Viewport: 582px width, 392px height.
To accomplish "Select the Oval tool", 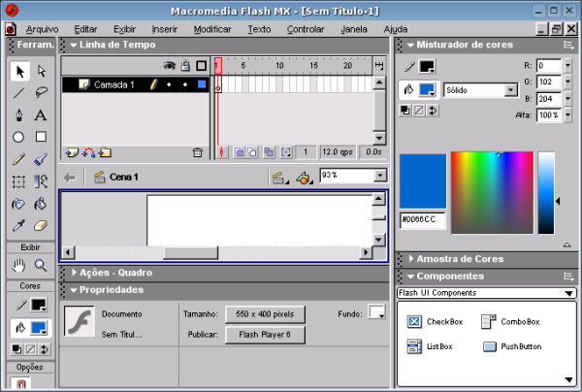I will pos(18,137).
